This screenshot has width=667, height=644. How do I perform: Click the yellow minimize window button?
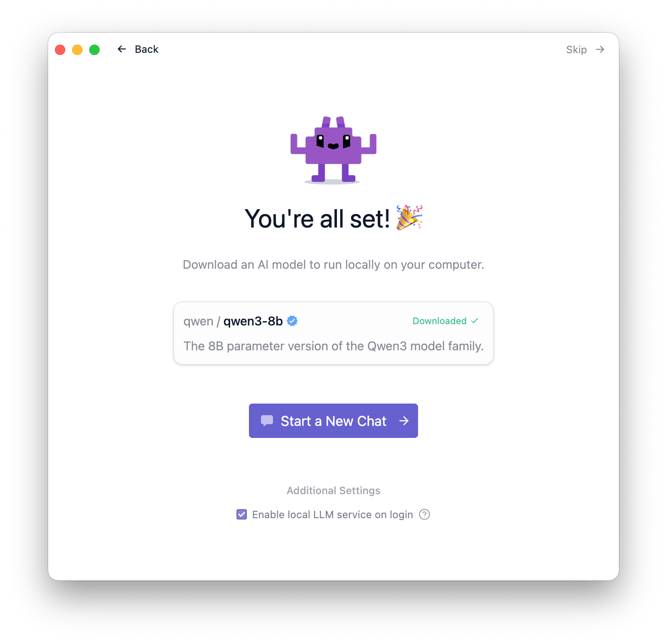(x=77, y=50)
